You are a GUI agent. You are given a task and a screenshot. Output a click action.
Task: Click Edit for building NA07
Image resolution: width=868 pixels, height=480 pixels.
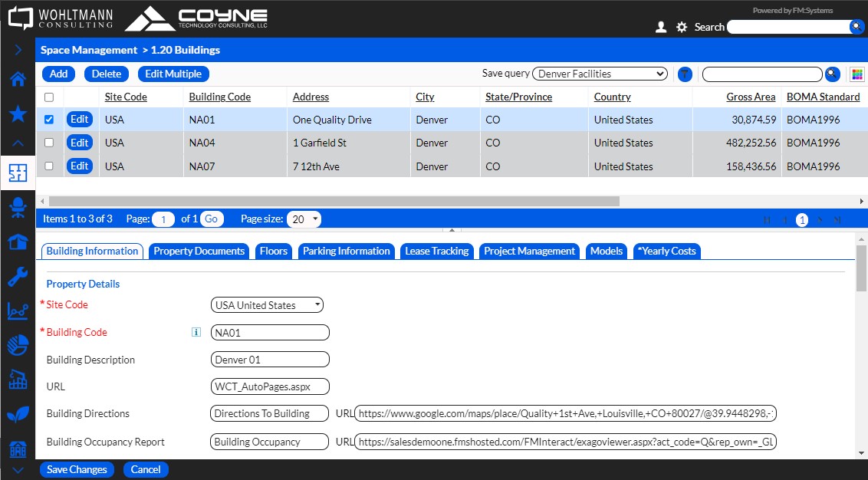(x=80, y=166)
